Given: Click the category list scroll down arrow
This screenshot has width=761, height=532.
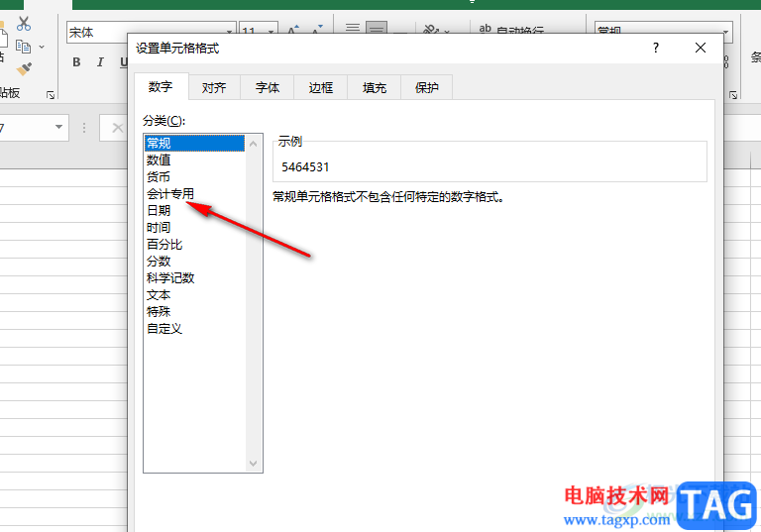Looking at the screenshot, I should pyautogui.click(x=253, y=464).
